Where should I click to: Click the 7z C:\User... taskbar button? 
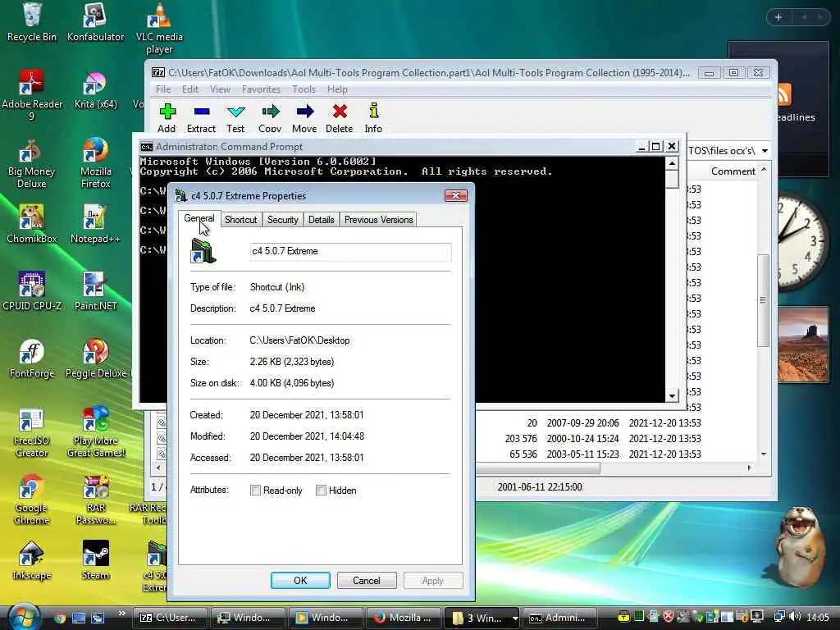tap(169, 618)
